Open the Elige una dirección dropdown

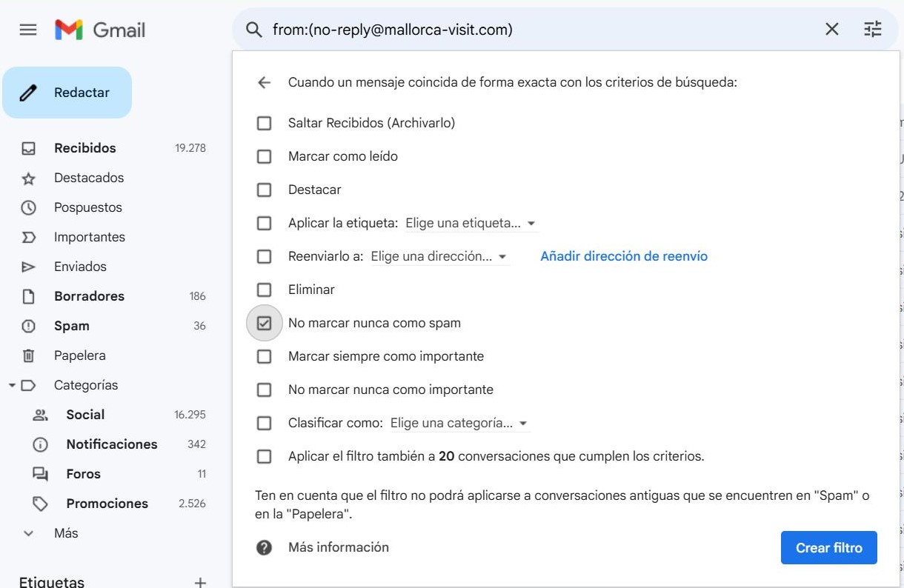[x=439, y=256]
